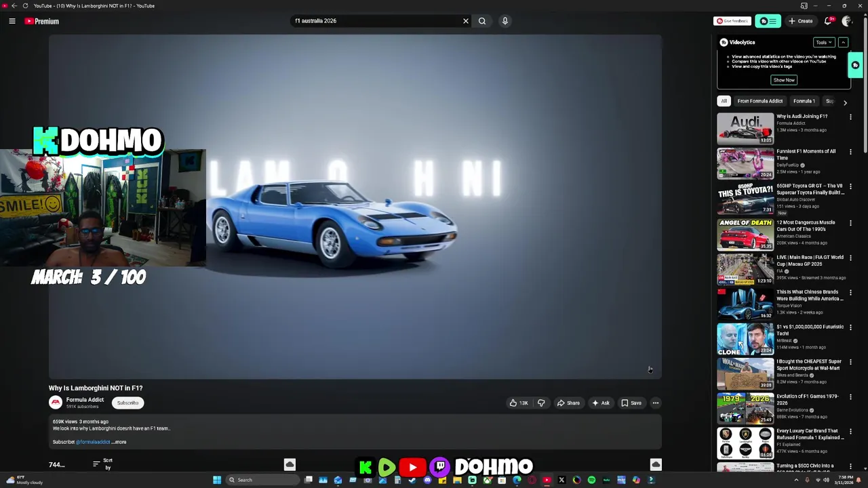Open 650HP Toyota GR GT thumbnail
The width and height of the screenshot is (868, 488).
click(745, 198)
